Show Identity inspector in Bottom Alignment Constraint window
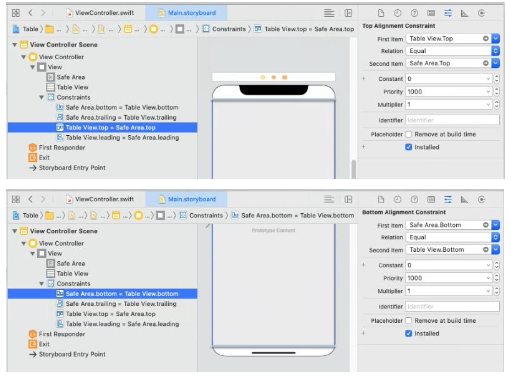 tap(431, 199)
